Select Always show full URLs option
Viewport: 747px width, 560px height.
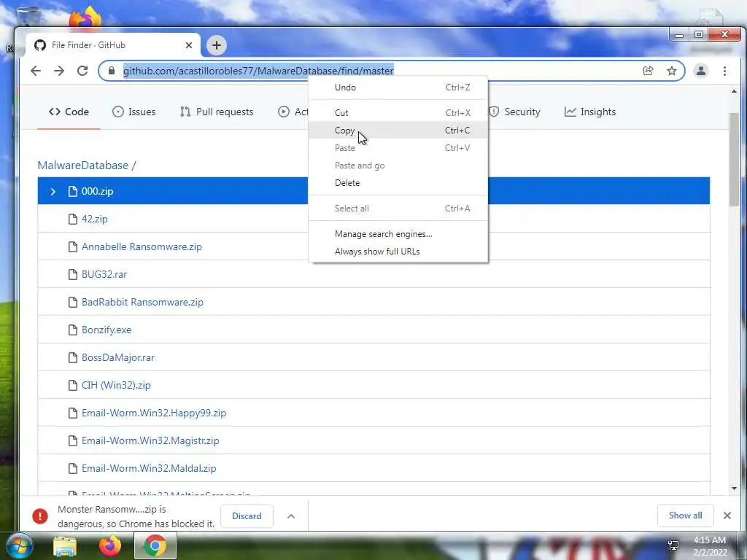[x=398, y=252]
